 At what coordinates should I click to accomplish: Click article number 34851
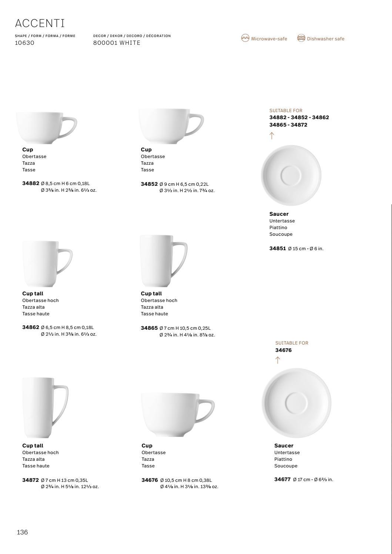[278, 248]
